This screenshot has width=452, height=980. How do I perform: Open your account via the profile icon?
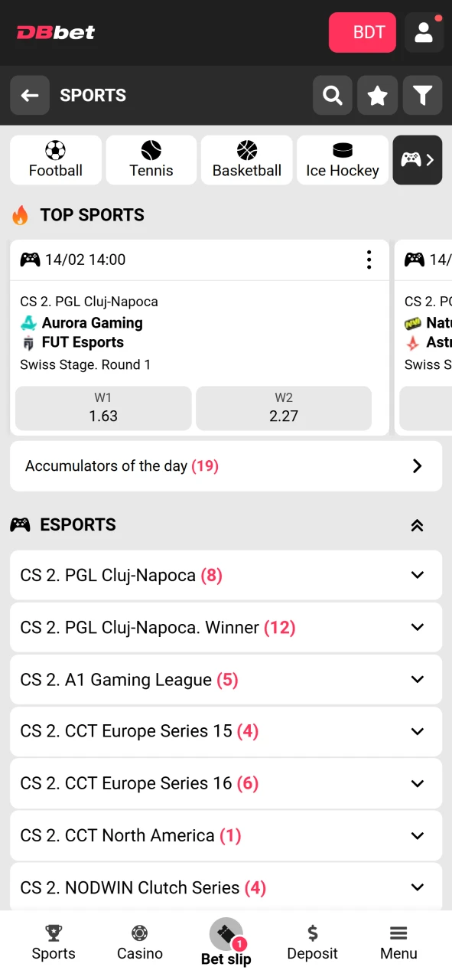(424, 32)
